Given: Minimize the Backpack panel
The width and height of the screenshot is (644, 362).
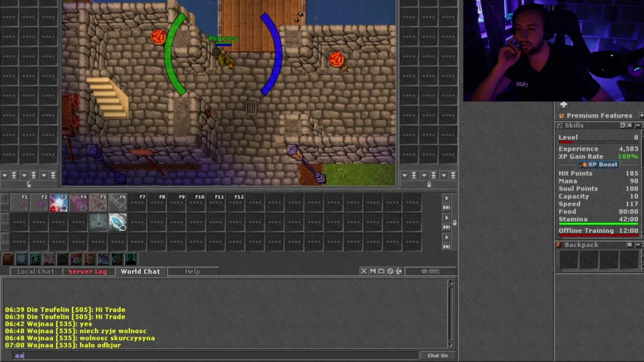Looking at the screenshot, I should 638,245.
